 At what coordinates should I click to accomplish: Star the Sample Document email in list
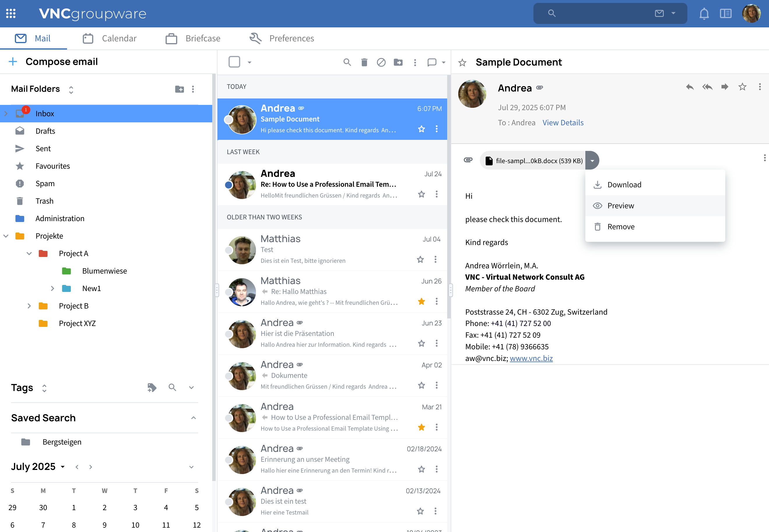point(422,129)
